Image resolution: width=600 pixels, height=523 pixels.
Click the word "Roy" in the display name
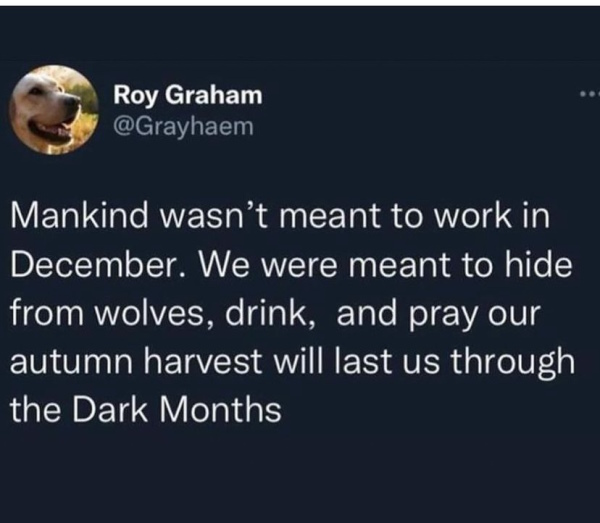point(135,95)
